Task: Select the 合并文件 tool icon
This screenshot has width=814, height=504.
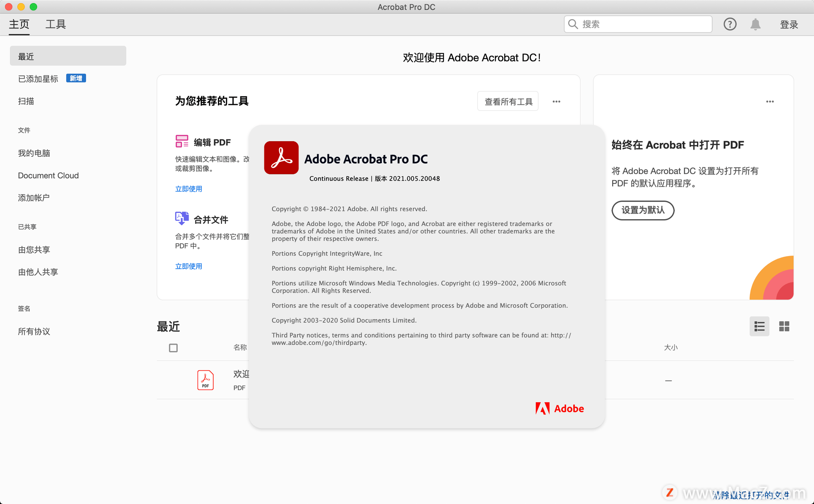Action: (x=182, y=218)
